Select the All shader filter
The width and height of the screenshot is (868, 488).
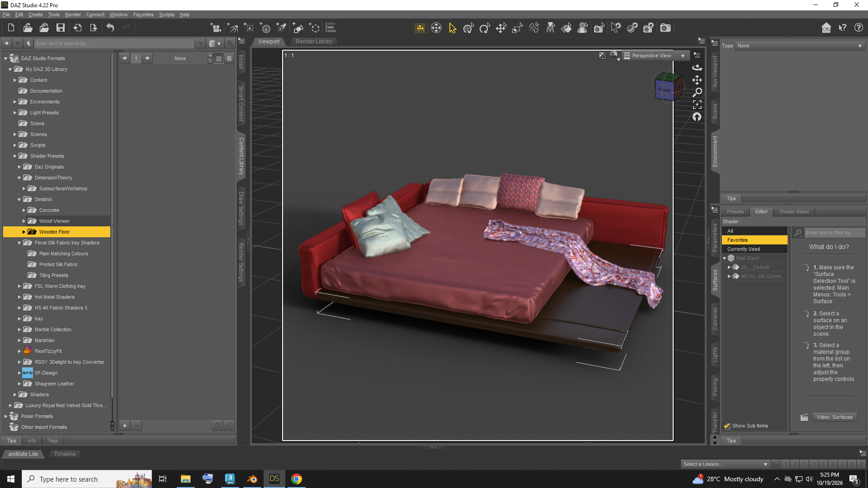pyautogui.click(x=755, y=231)
